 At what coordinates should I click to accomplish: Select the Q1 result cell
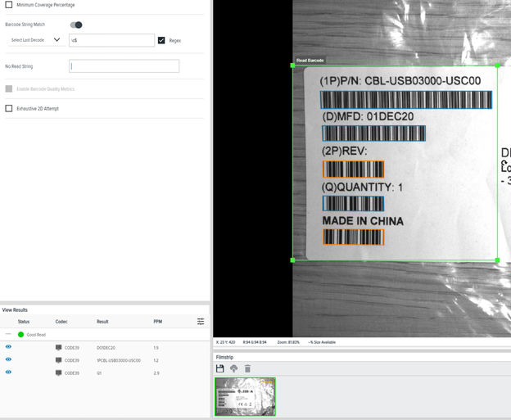click(x=99, y=373)
